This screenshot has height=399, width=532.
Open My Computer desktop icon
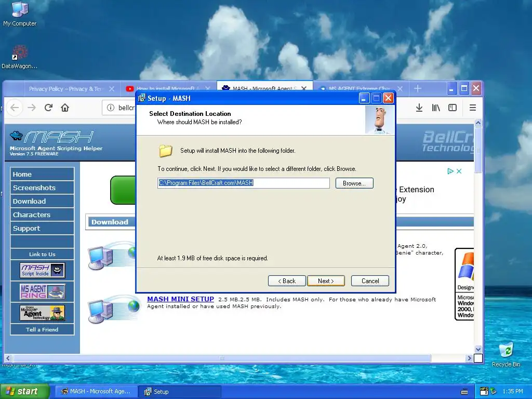(20, 14)
